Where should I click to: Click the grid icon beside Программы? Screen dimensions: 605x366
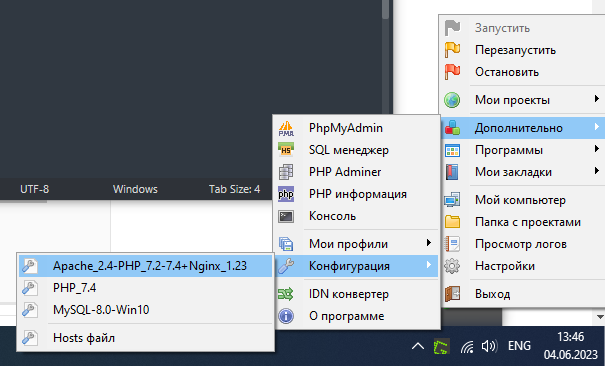click(452, 150)
